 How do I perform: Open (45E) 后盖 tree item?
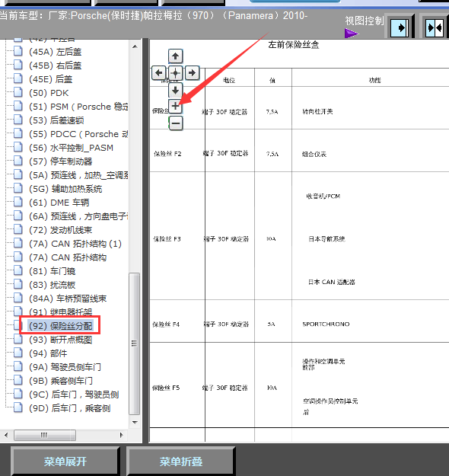click(51, 79)
